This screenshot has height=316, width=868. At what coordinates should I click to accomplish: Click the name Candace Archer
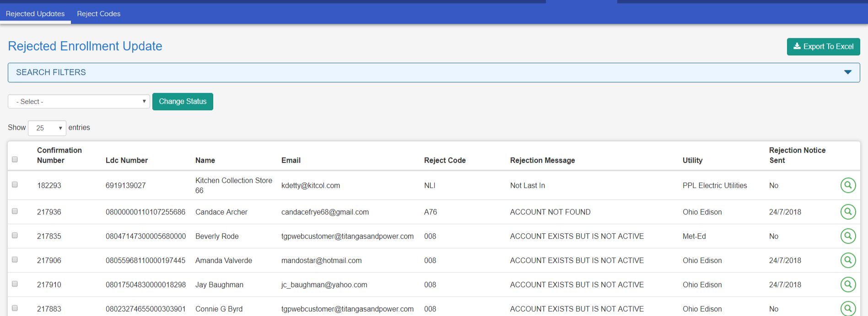tap(221, 212)
